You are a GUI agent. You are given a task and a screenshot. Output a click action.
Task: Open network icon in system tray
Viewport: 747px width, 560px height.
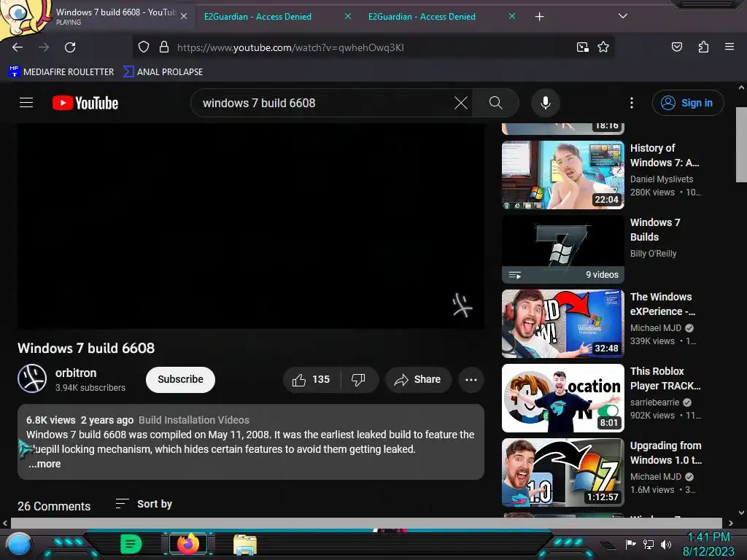pyautogui.click(x=649, y=544)
